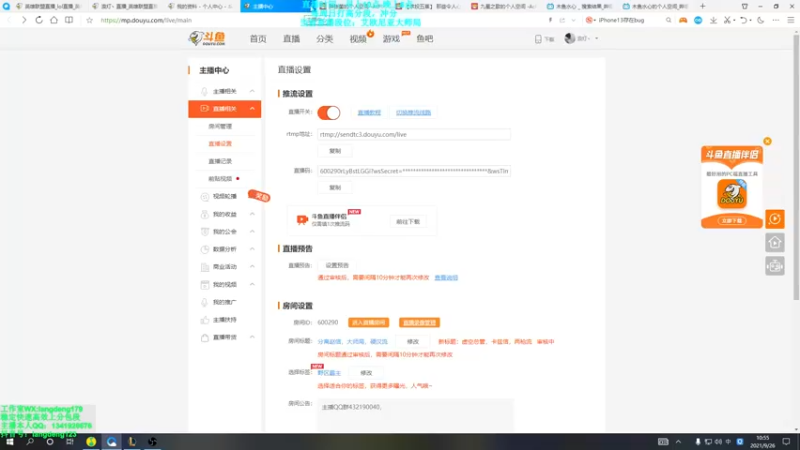800x450 pixels.
Task: Click the floating icon below the home icon
Action: (x=774, y=266)
